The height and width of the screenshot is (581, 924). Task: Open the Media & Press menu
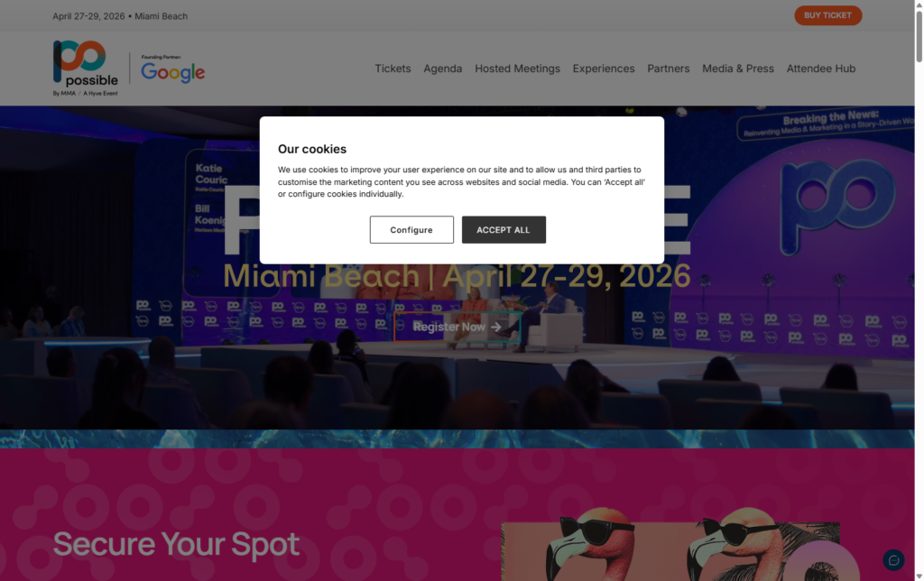[x=737, y=69]
